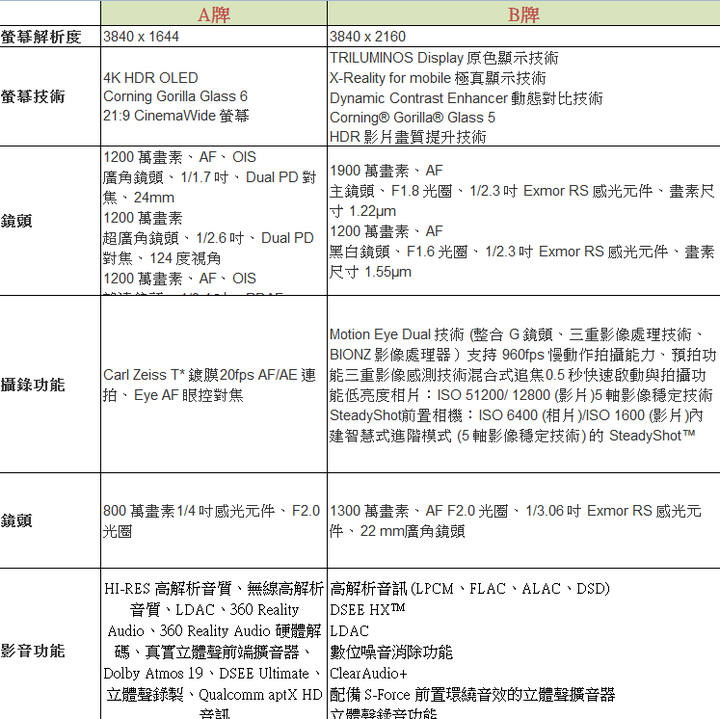Click the HDR 影片畫質提升技術 line
Image resolution: width=720 pixels, height=719 pixels.
(408, 137)
